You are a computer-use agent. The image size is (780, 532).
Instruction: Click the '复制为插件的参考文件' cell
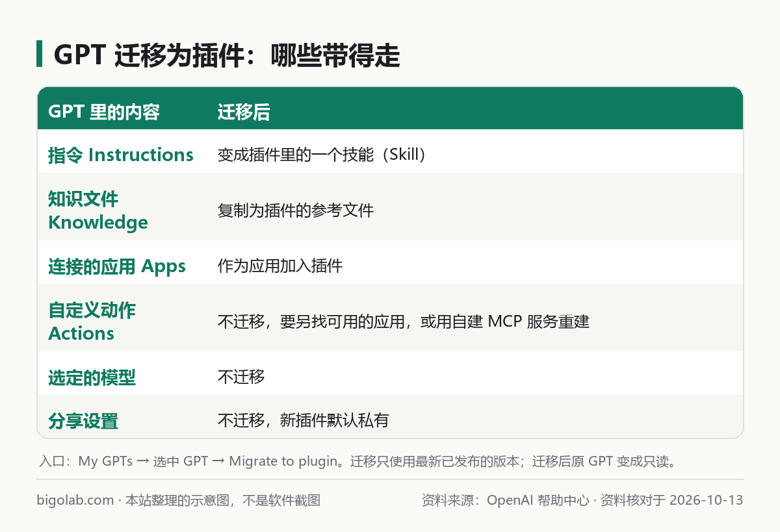point(296,210)
